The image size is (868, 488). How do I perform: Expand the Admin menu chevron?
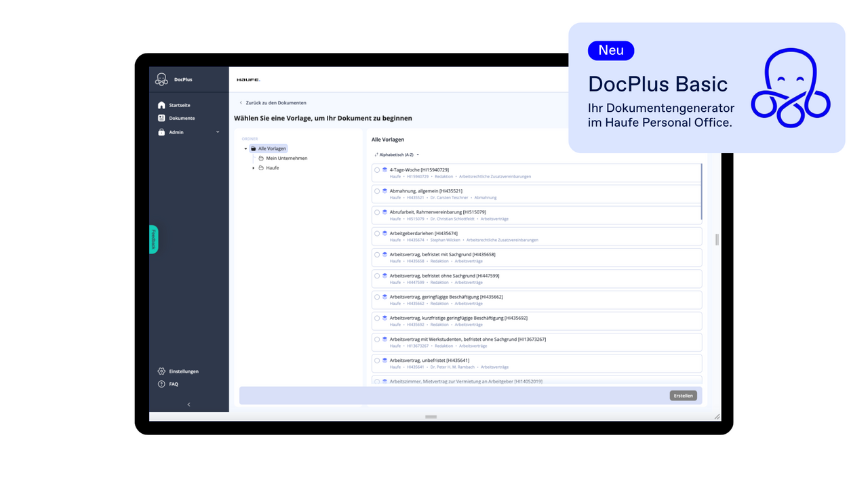point(217,131)
